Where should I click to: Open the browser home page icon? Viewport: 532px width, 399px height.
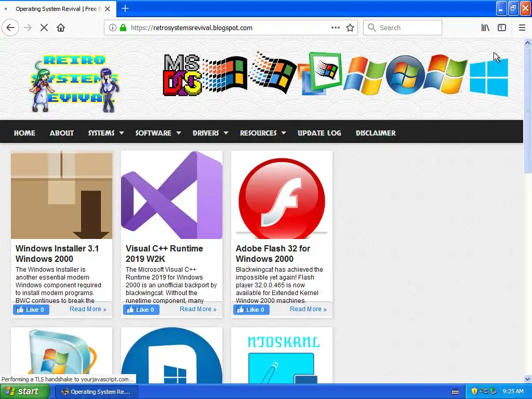coord(61,28)
